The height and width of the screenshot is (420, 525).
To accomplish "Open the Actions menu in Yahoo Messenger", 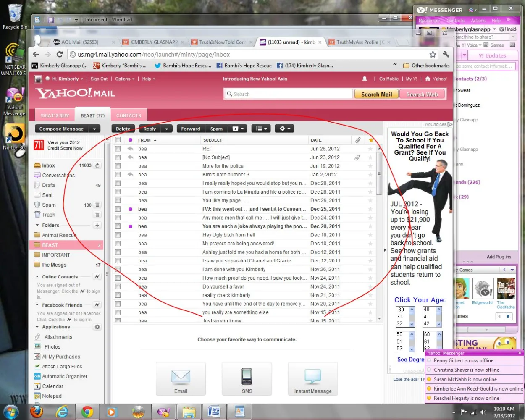I will (478, 21).
